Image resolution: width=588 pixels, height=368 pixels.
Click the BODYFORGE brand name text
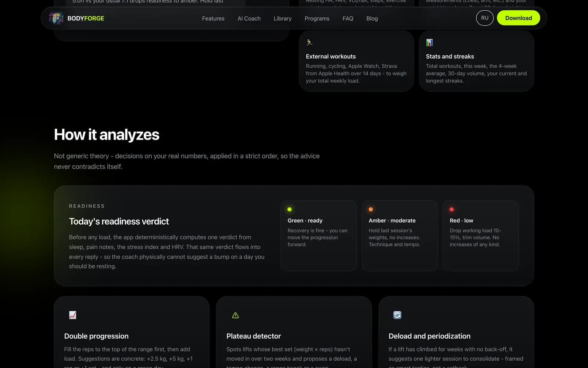(86, 18)
